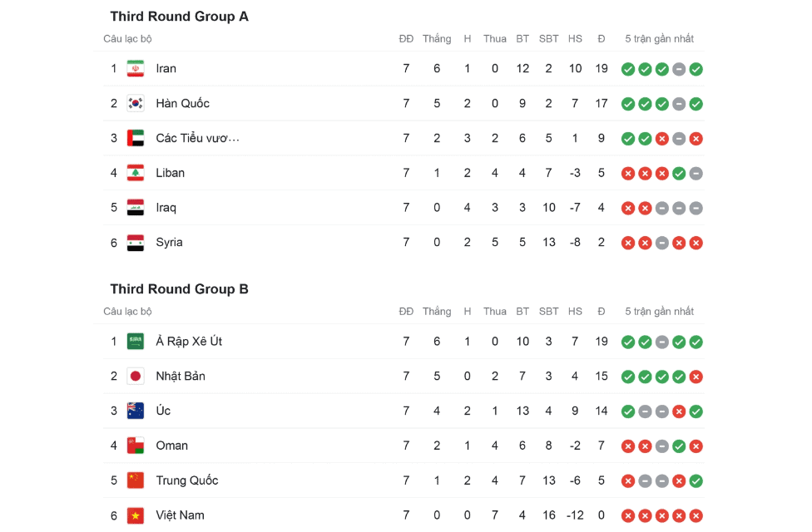
Task: Click the Vietnam flag icon
Action: point(136,515)
